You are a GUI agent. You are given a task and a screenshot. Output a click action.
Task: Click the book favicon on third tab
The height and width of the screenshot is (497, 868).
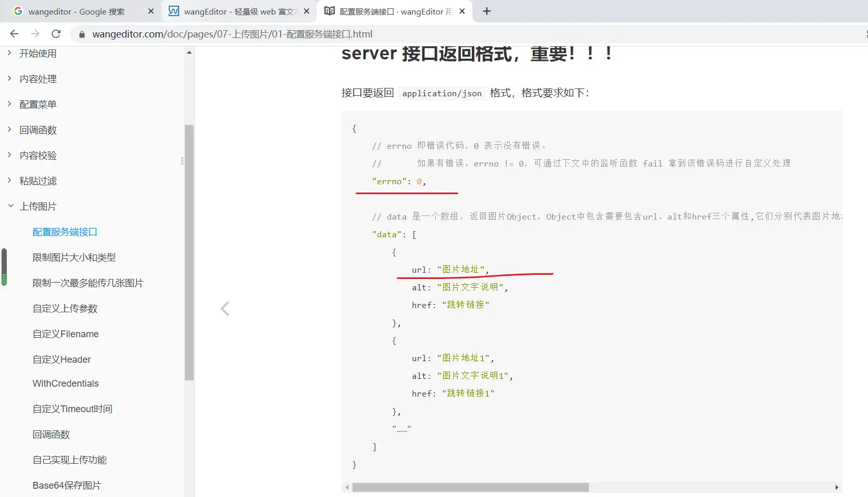pyautogui.click(x=330, y=11)
